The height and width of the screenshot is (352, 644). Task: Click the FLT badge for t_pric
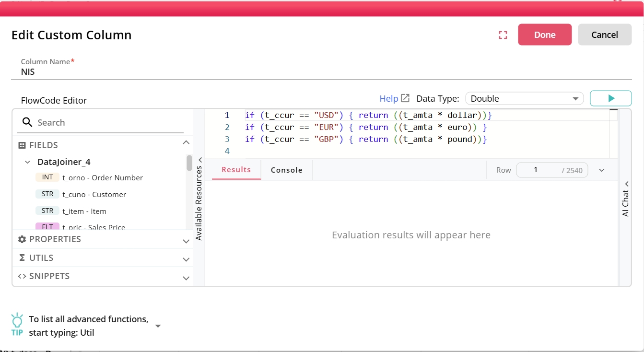[x=47, y=226]
